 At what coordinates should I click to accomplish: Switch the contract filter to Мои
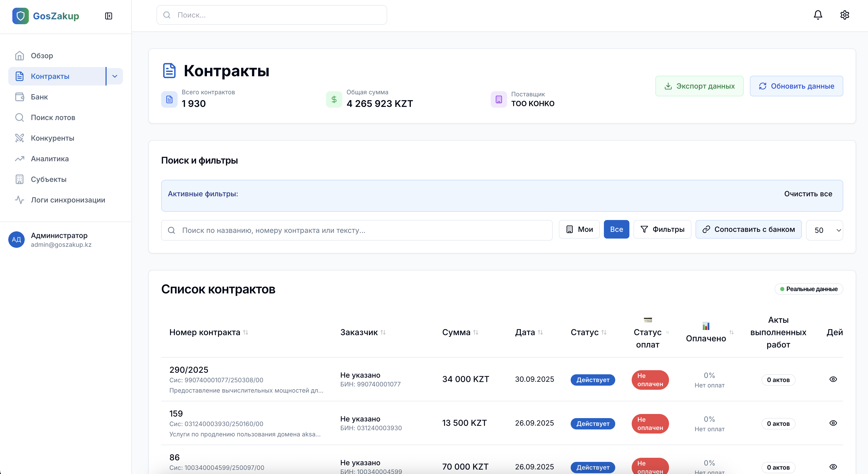579,229
